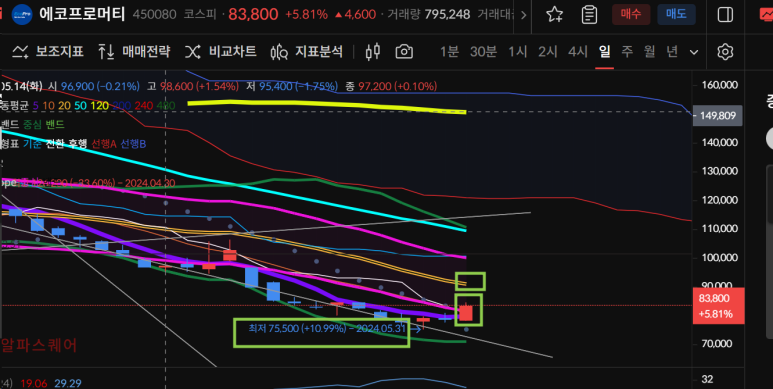Open the clipboard memo icon
The width and height of the screenshot is (773, 389).
click(x=589, y=14)
